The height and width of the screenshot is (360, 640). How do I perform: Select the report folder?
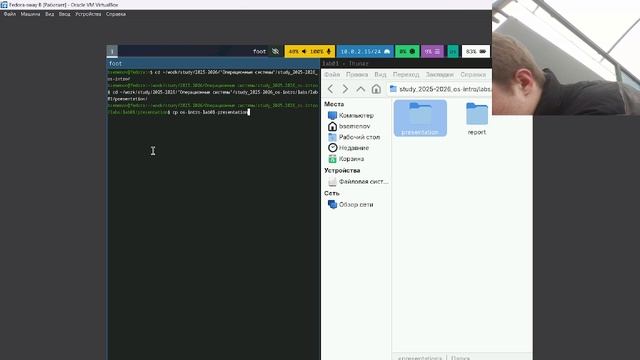coord(477,119)
